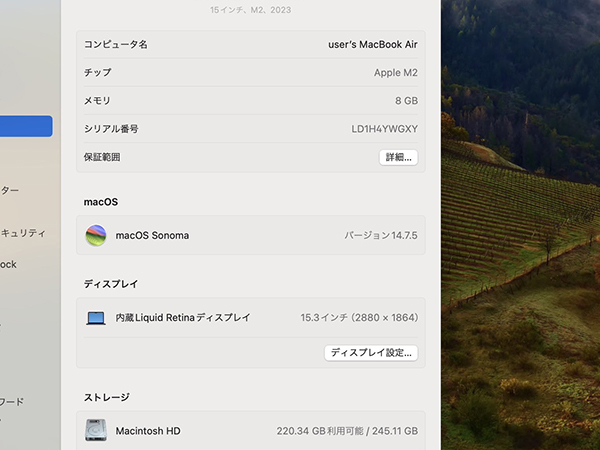Select the highlighted blue sidebar item
This screenshot has width=600, height=450.
tap(26, 126)
